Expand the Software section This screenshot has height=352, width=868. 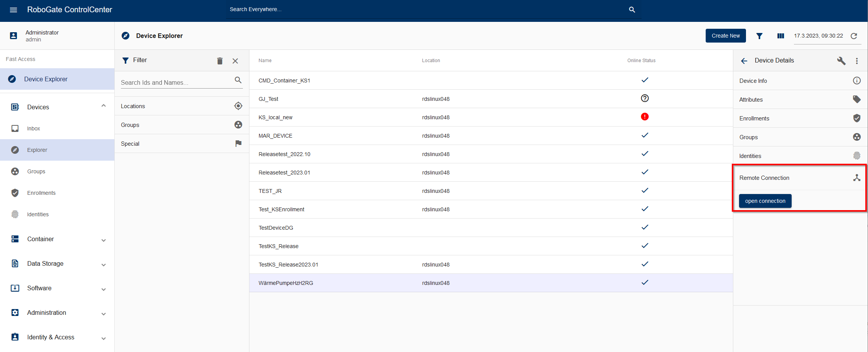(104, 289)
